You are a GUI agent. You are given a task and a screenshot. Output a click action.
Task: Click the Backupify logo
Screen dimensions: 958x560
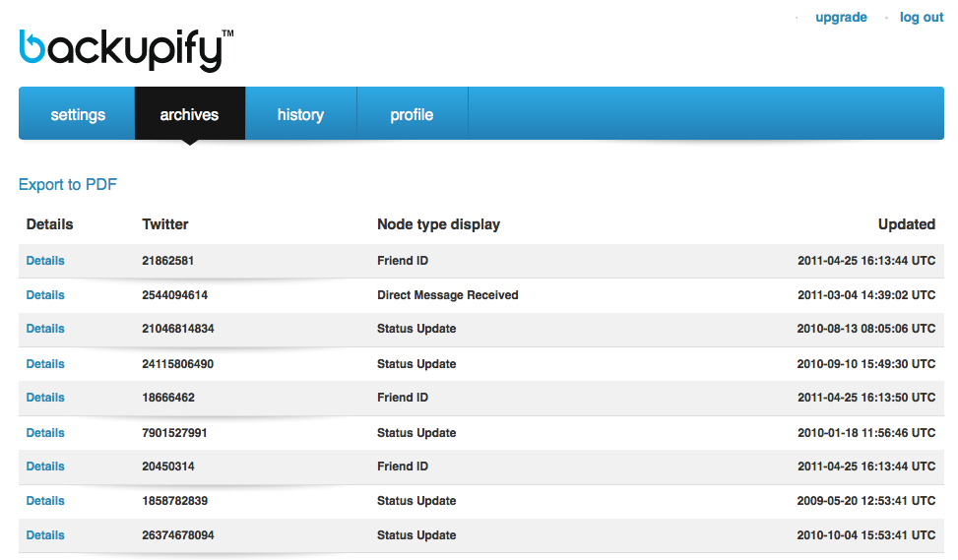[126, 50]
